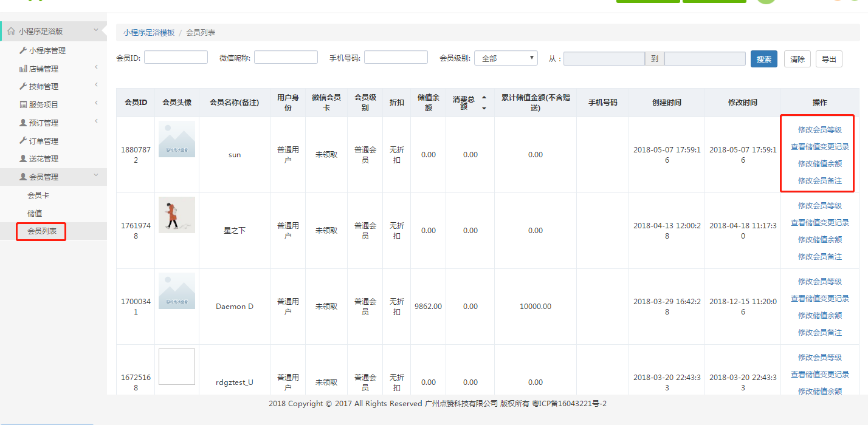868x425 pixels.
Task: Open 修改会员等级 for member sun
Action: click(x=819, y=129)
